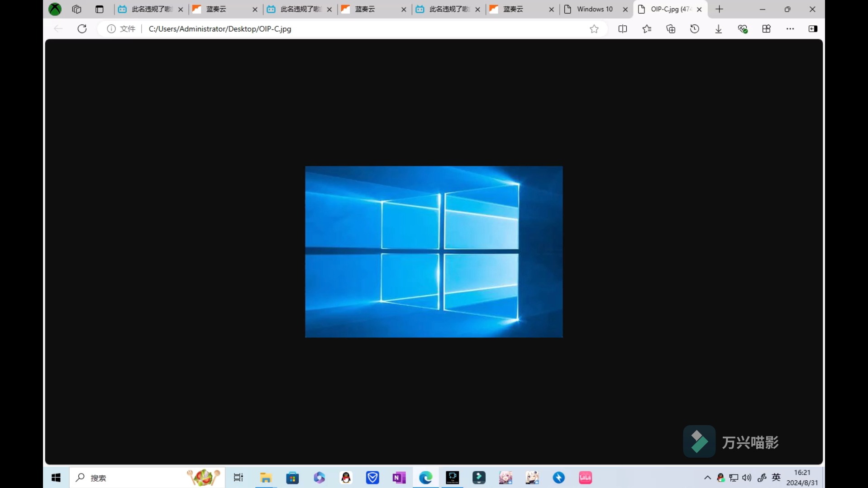
Task: Open Windows Ink pen tray icon
Action: pyautogui.click(x=762, y=478)
